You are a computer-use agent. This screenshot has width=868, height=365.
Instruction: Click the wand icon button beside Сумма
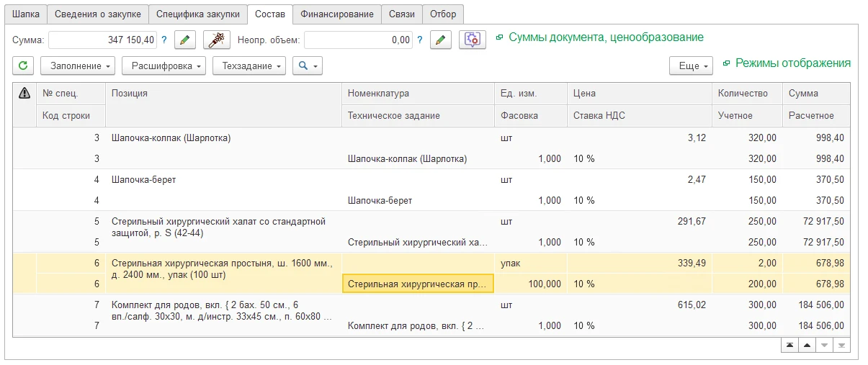click(216, 40)
